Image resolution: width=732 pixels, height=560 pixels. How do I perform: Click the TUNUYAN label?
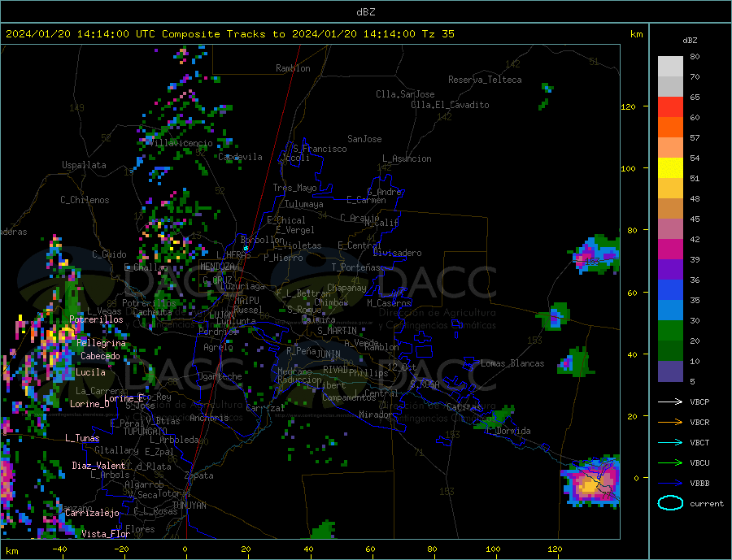(x=189, y=506)
